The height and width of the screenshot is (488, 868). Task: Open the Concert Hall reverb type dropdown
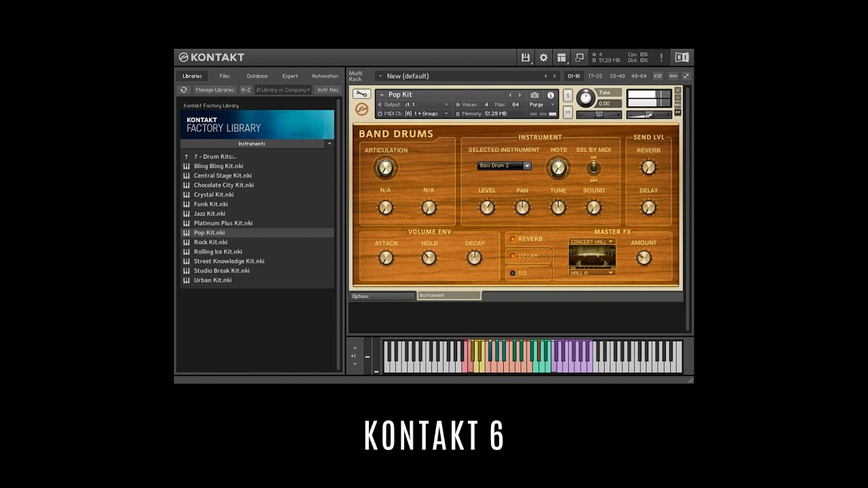(592, 241)
